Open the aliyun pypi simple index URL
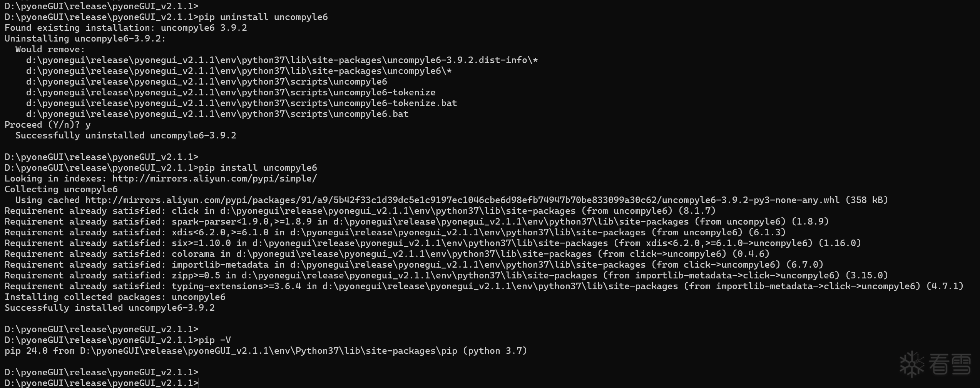Image resolution: width=980 pixels, height=388 pixels. pyautogui.click(x=214, y=179)
